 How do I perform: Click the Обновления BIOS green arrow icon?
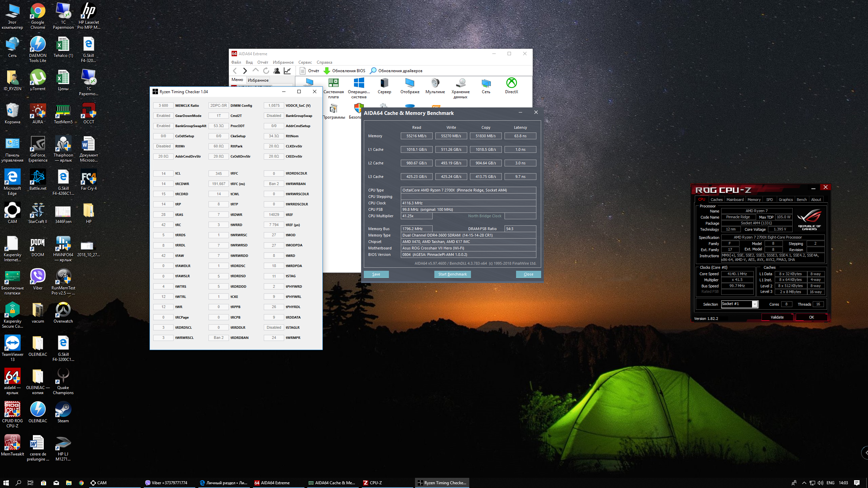327,70
